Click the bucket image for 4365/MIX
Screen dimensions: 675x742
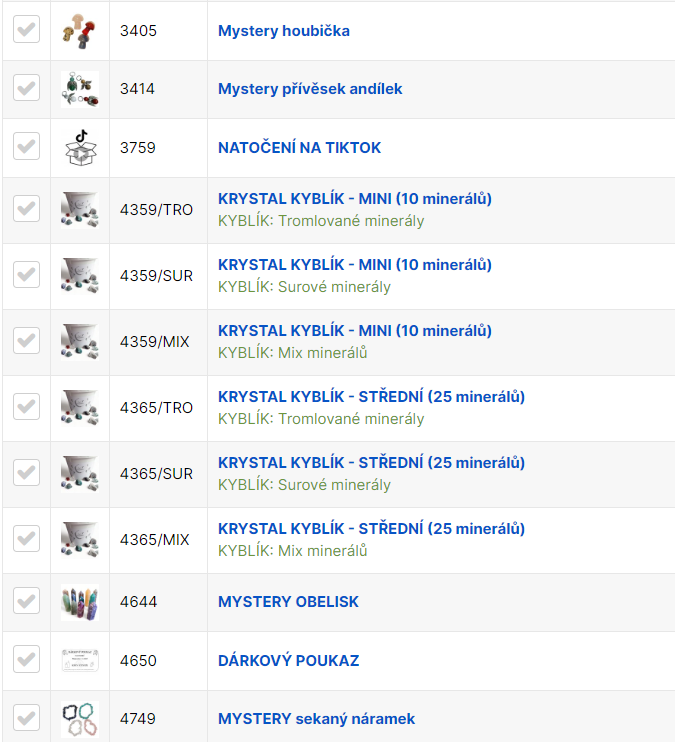79,540
